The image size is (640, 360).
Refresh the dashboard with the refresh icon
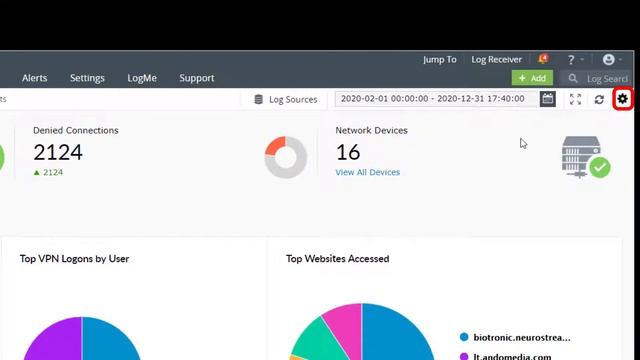599,99
